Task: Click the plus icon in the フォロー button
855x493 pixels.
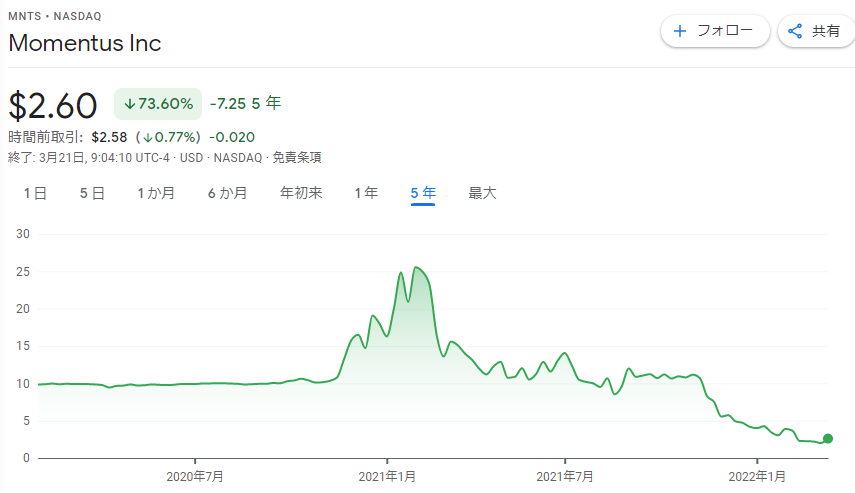Action: click(679, 31)
